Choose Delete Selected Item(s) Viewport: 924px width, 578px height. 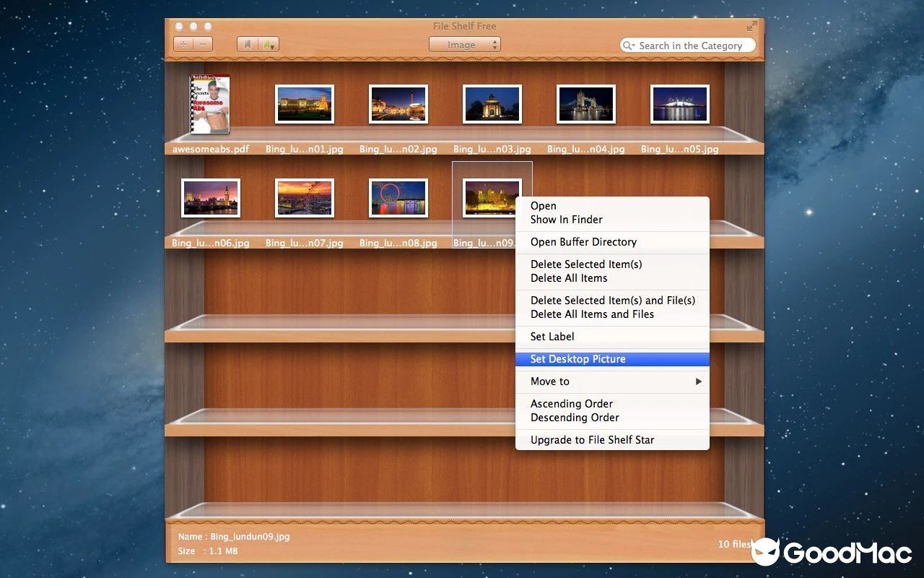click(612, 264)
